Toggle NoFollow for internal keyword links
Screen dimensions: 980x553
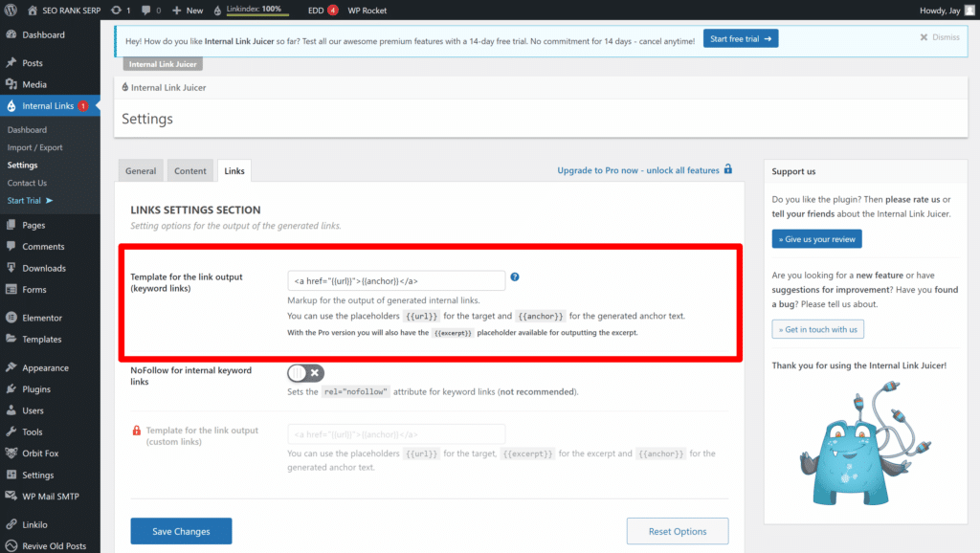tap(305, 373)
